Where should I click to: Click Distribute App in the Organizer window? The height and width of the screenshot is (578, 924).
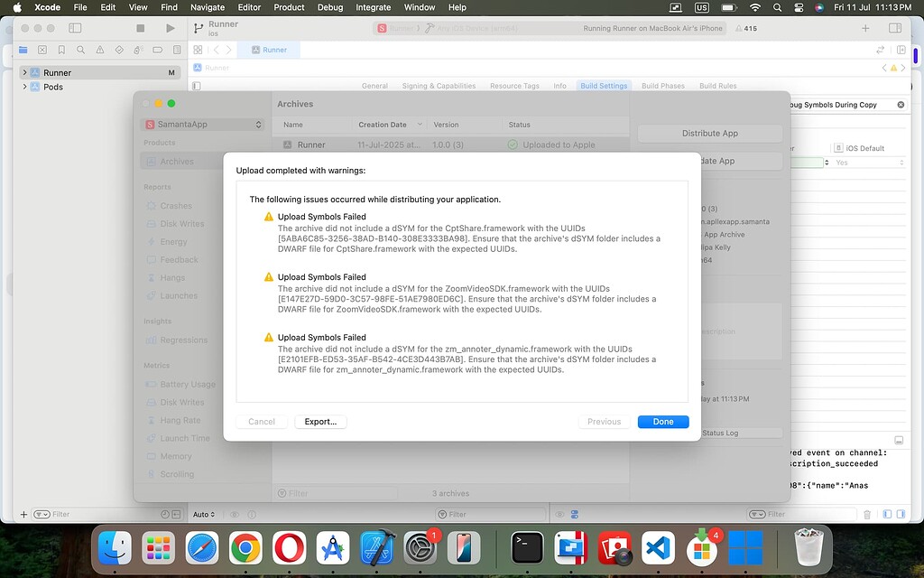pyautogui.click(x=710, y=134)
